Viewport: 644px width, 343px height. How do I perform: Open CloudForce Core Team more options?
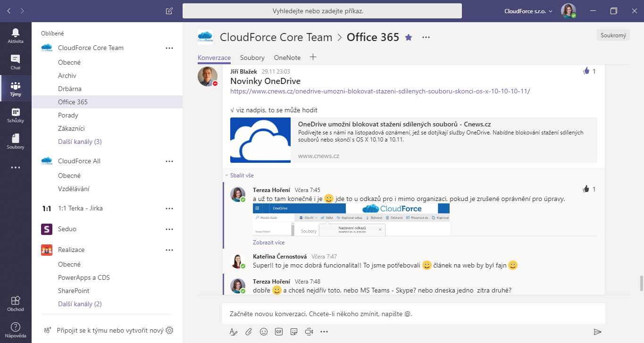coord(169,48)
